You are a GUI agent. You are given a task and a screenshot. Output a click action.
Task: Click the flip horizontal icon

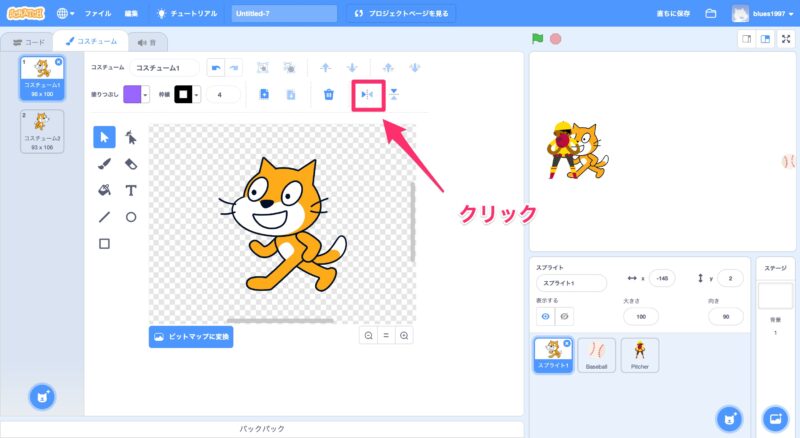click(x=366, y=94)
